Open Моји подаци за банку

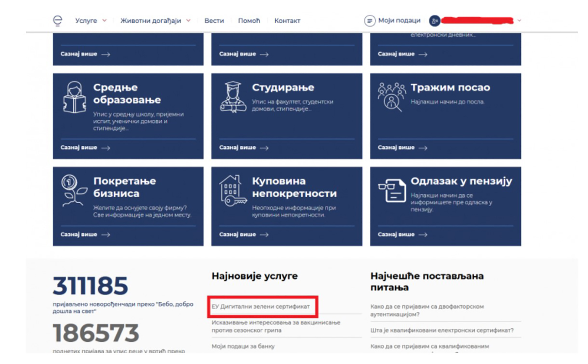coord(243,346)
